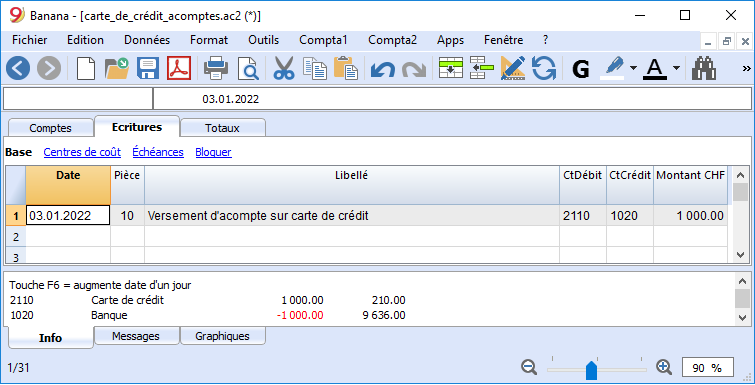This screenshot has width=755, height=385.
Task: Click the zoom percentage field showing 90 %
Action: coord(708,368)
